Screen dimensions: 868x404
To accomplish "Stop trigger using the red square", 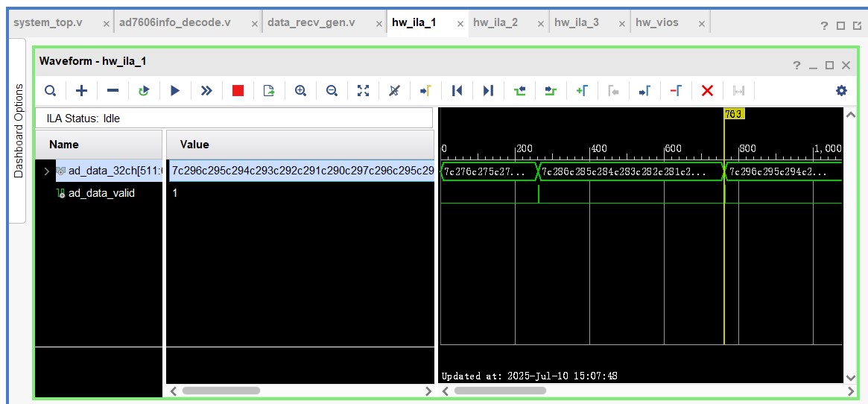I will (x=238, y=91).
